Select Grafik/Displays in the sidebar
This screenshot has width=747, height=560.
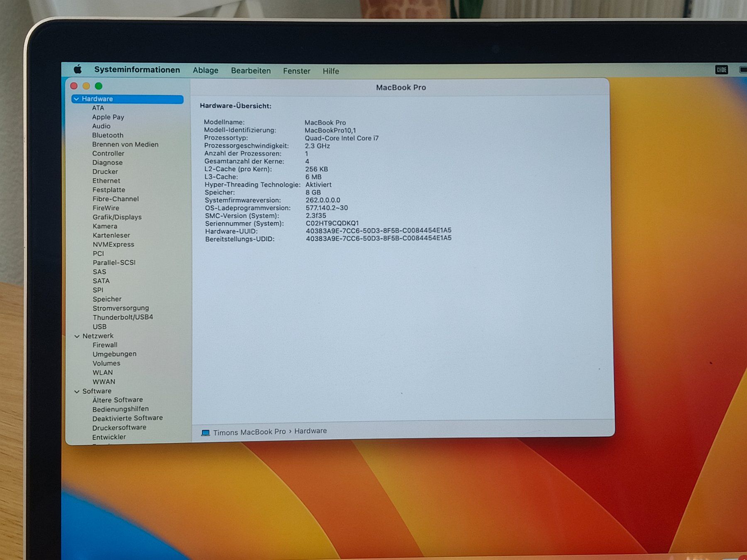point(117,217)
